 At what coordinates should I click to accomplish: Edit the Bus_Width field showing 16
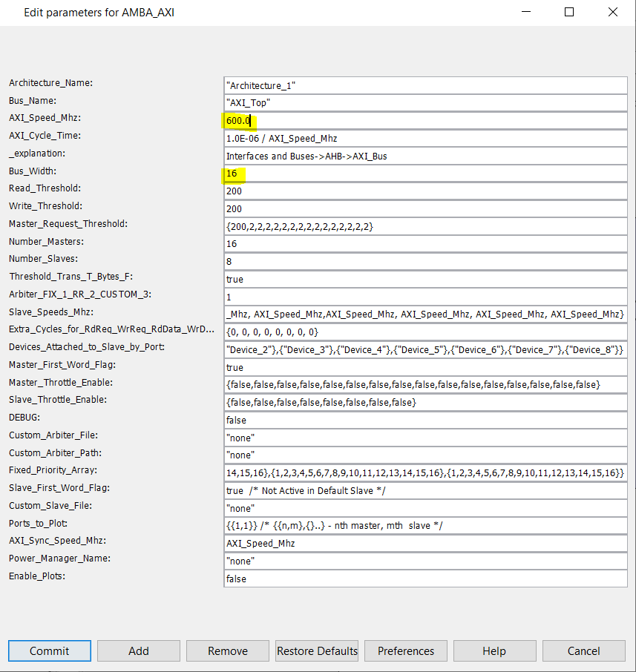[425, 173]
